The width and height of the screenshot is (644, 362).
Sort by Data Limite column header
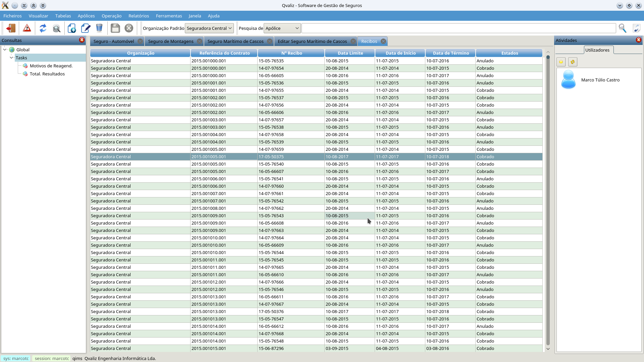click(x=350, y=53)
